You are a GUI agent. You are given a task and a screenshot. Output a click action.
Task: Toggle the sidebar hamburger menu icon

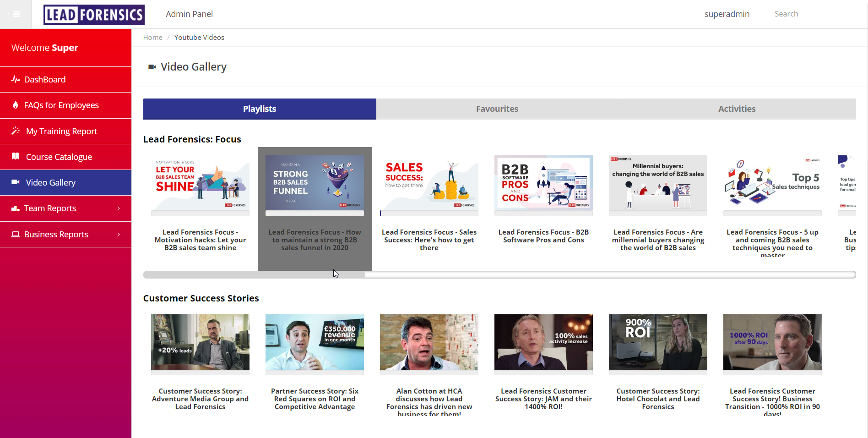(16, 14)
